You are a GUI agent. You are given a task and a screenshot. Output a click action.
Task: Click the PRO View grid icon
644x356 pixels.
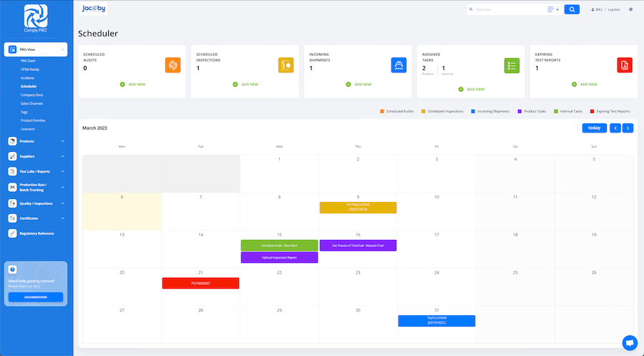click(x=12, y=49)
